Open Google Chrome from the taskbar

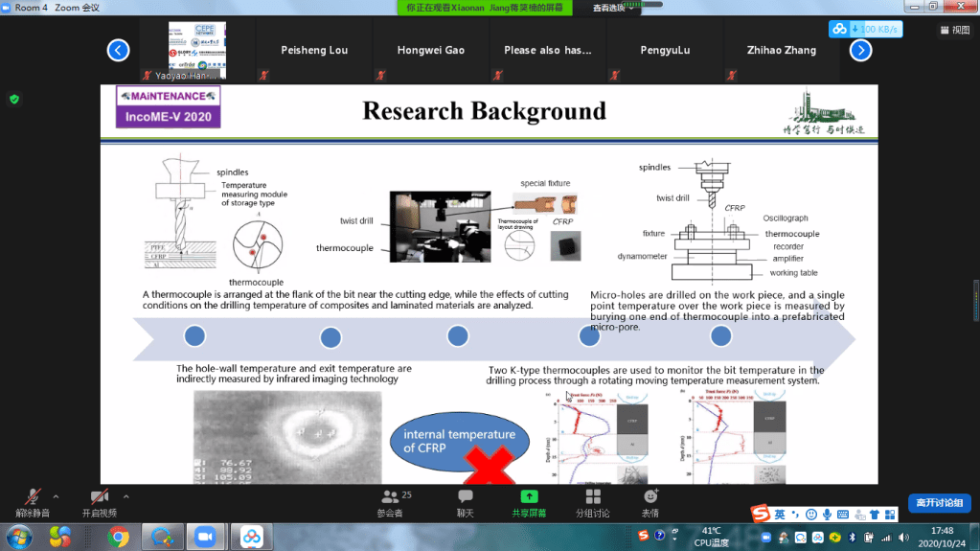pyautogui.click(x=119, y=536)
